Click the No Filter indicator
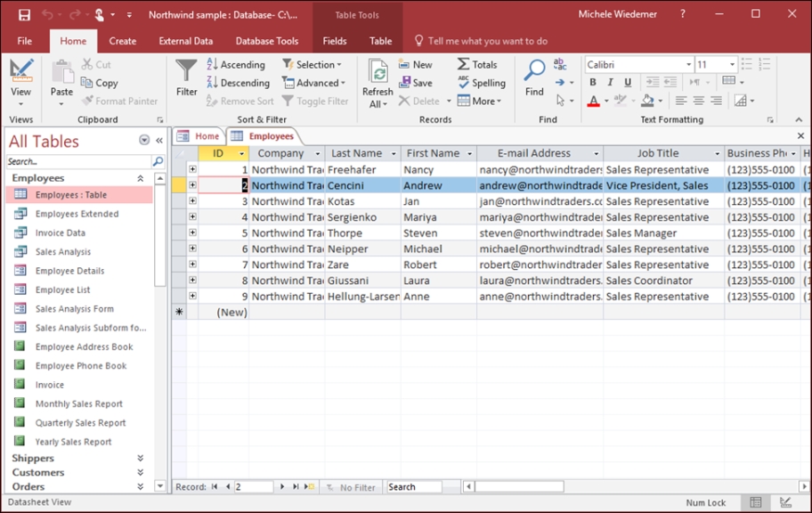 click(x=351, y=487)
